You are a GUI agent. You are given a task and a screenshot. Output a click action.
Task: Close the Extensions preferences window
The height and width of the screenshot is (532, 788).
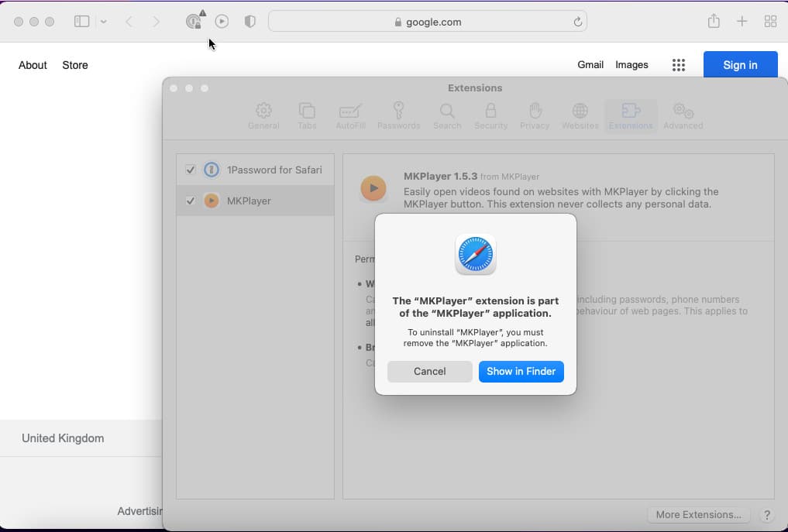point(174,88)
